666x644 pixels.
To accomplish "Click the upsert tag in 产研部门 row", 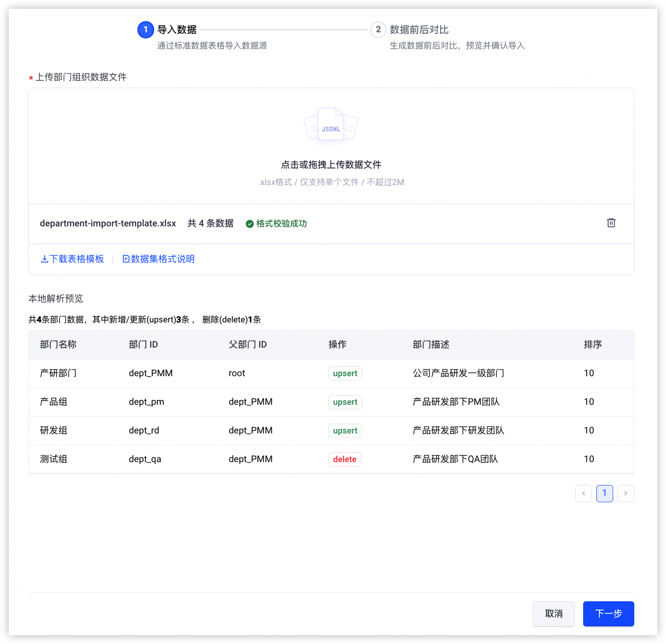I will [x=345, y=374].
